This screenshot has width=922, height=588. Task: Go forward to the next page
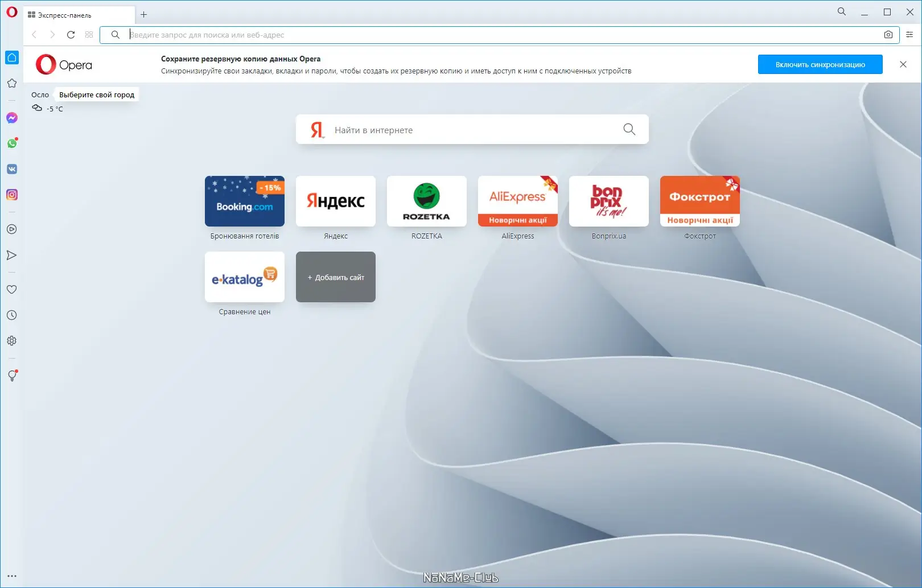(x=52, y=35)
